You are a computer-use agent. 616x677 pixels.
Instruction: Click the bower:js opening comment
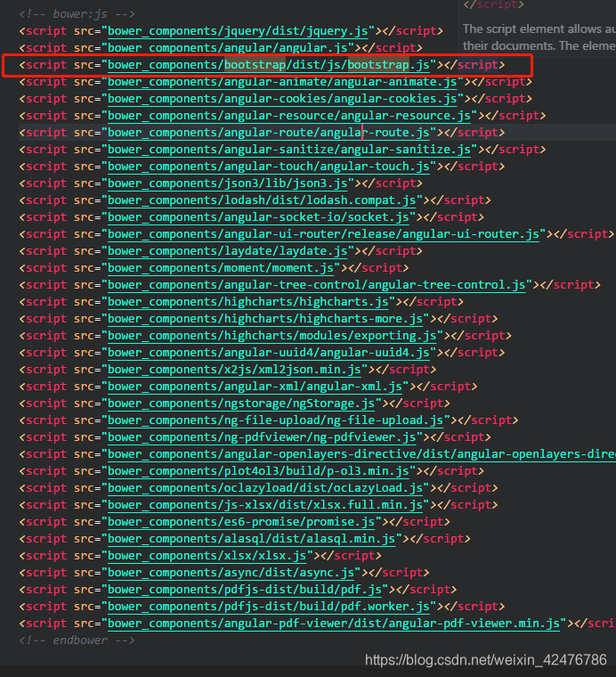[77, 14]
